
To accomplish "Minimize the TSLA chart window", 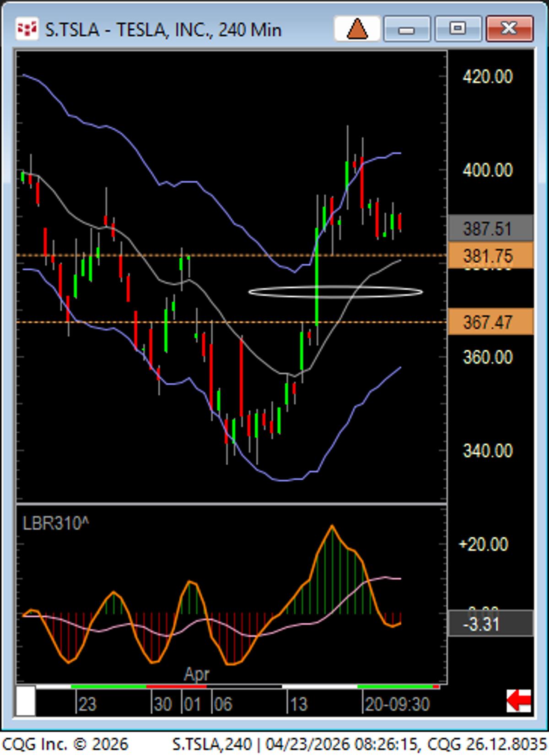I will 406,29.
